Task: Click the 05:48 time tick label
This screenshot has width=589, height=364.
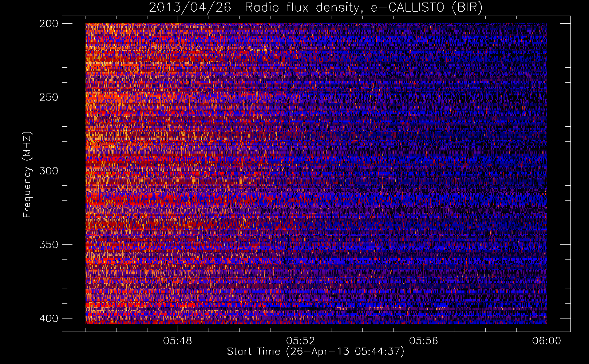Action: [178, 341]
